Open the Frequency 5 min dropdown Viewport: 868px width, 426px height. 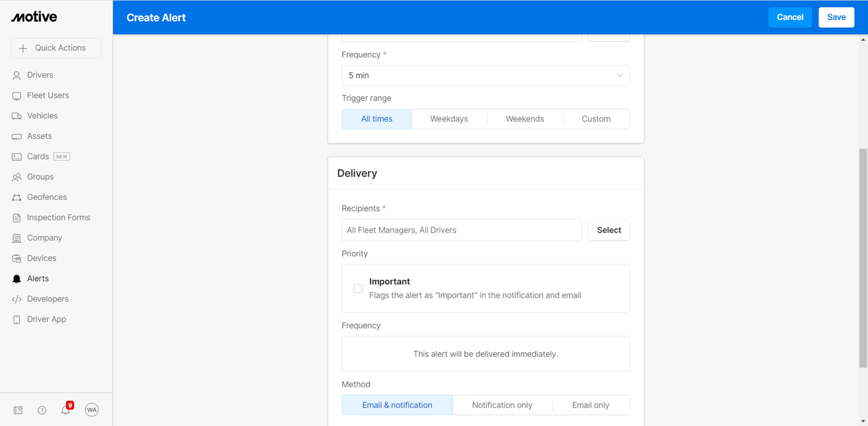486,75
